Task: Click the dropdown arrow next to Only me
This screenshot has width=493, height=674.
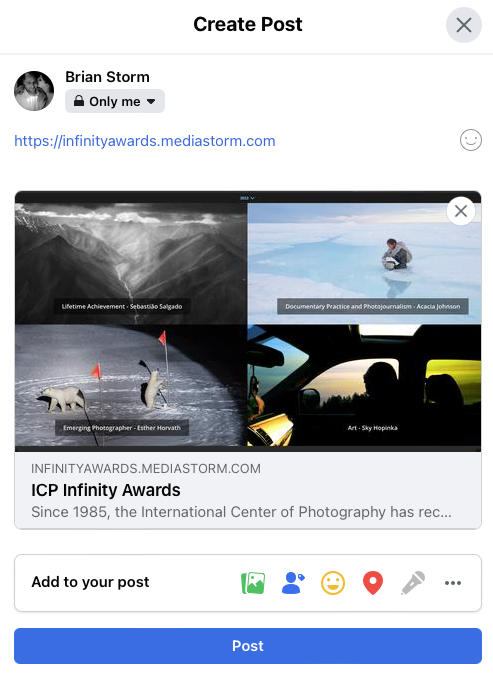Action: pos(151,101)
